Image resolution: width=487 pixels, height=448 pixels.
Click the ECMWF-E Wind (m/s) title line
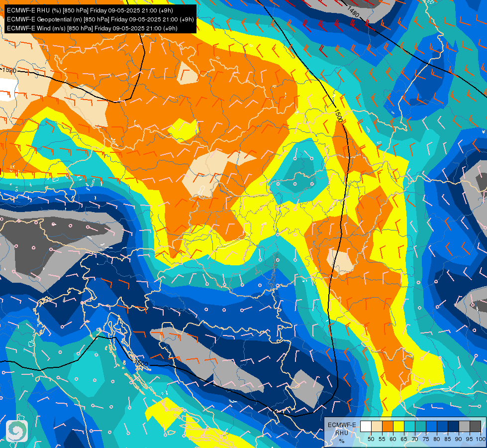(x=92, y=28)
